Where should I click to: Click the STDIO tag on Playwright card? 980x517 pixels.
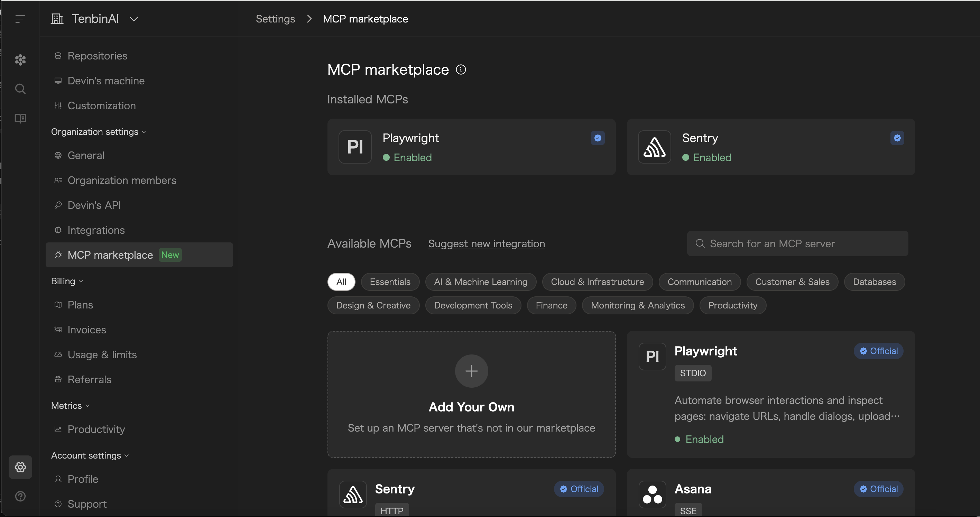pyautogui.click(x=693, y=373)
